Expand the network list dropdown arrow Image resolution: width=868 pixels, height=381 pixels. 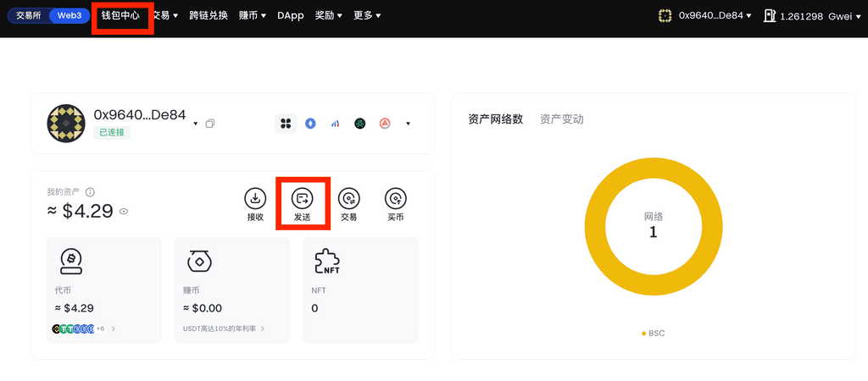408,124
